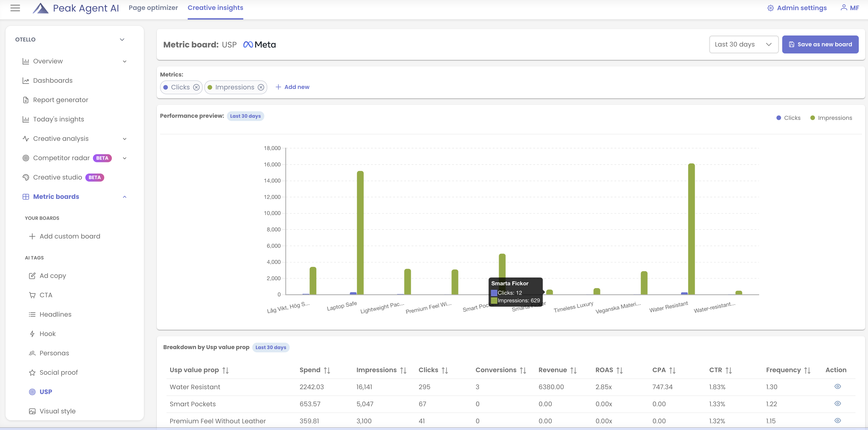Click Save as new board

[x=820, y=44]
